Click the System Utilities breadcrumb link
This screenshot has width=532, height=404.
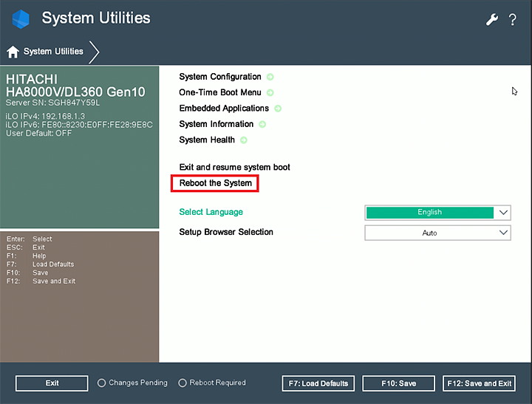tap(53, 52)
